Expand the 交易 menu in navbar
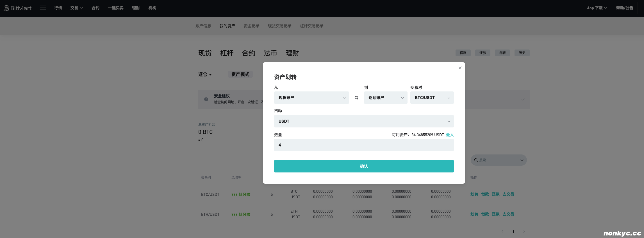The image size is (644, 238). pyautogui.click(x=76, y=8)
